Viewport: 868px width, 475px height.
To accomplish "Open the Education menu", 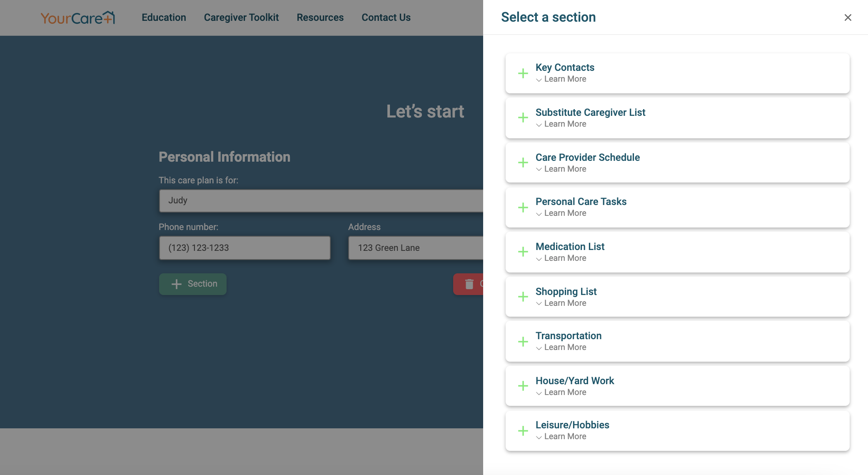I will (x=164, y=17).
